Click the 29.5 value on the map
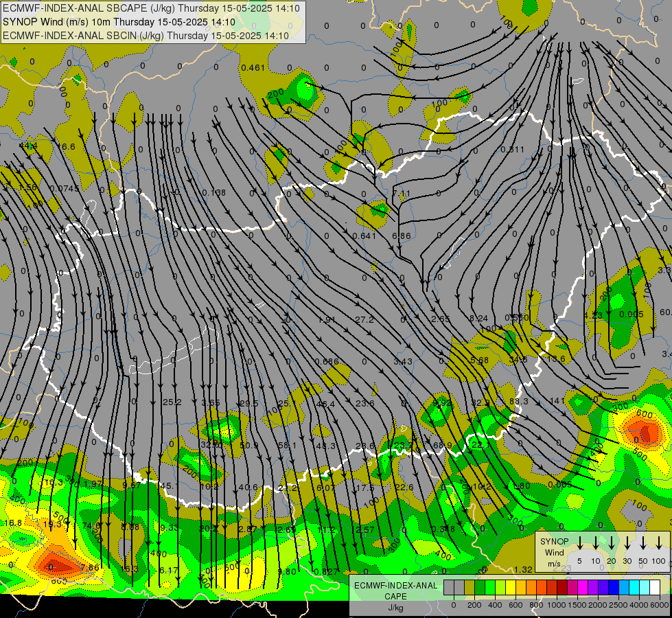 (x=249, y=404)
